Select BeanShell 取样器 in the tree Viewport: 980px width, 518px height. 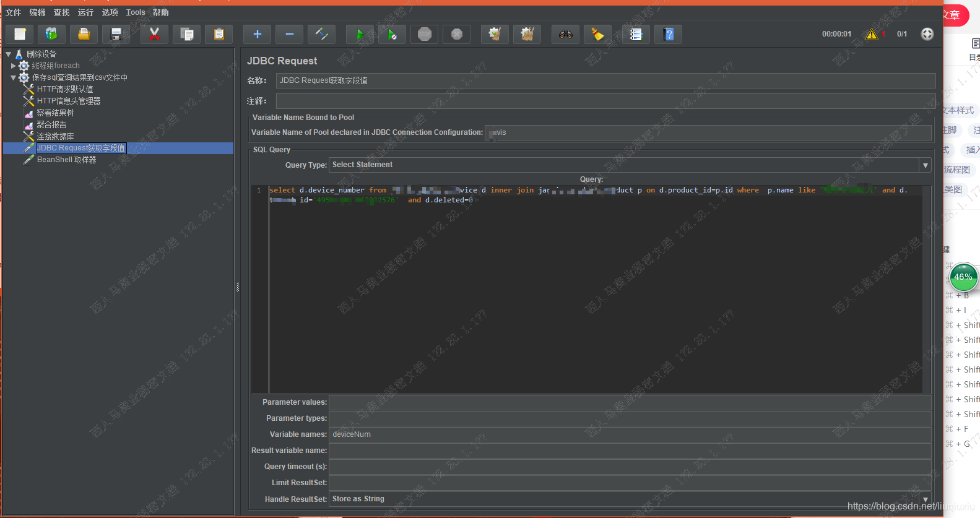(67, 160)
